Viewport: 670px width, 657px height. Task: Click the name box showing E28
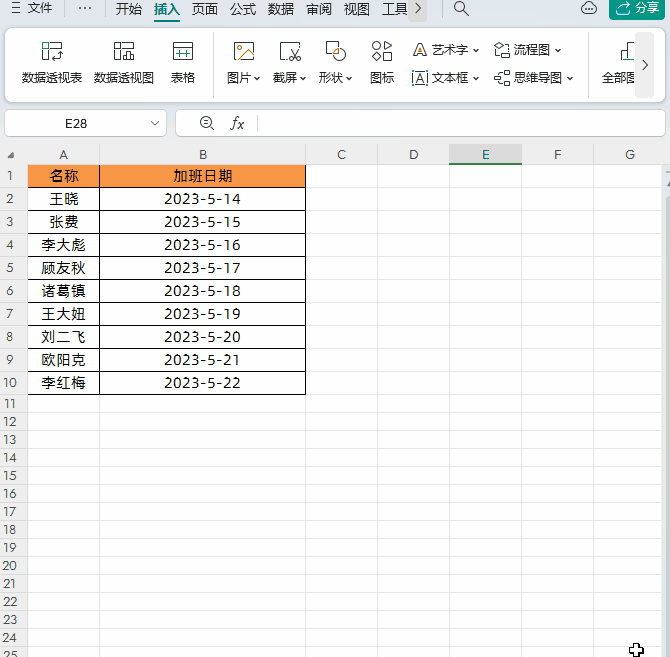click(x=76, y=123)
